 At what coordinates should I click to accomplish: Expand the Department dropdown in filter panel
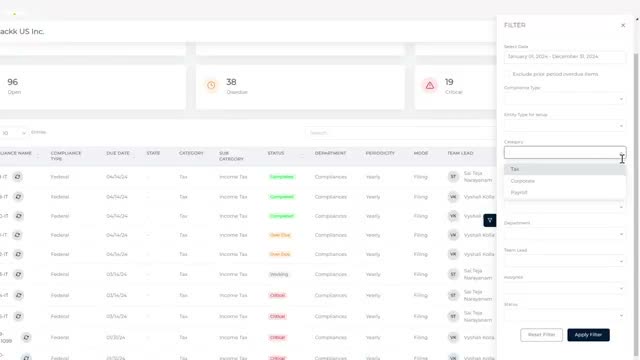coord(565,234)
